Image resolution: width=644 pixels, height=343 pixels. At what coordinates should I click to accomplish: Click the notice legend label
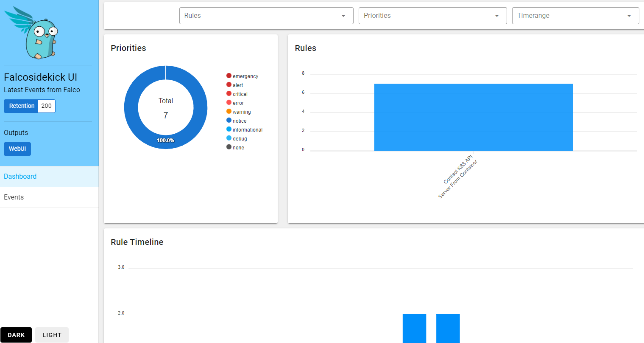pyautogui.click(x=240, y=121)
